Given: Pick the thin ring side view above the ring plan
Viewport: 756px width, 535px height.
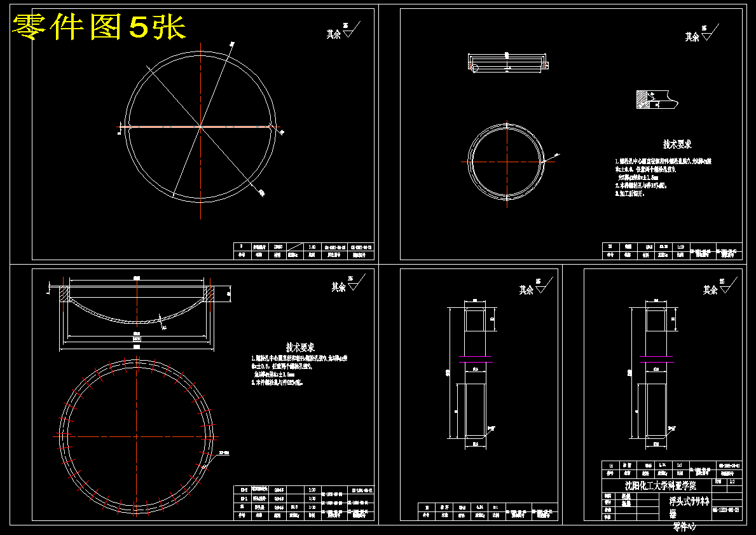Looking at the screenshot, I should coord(507,63).
